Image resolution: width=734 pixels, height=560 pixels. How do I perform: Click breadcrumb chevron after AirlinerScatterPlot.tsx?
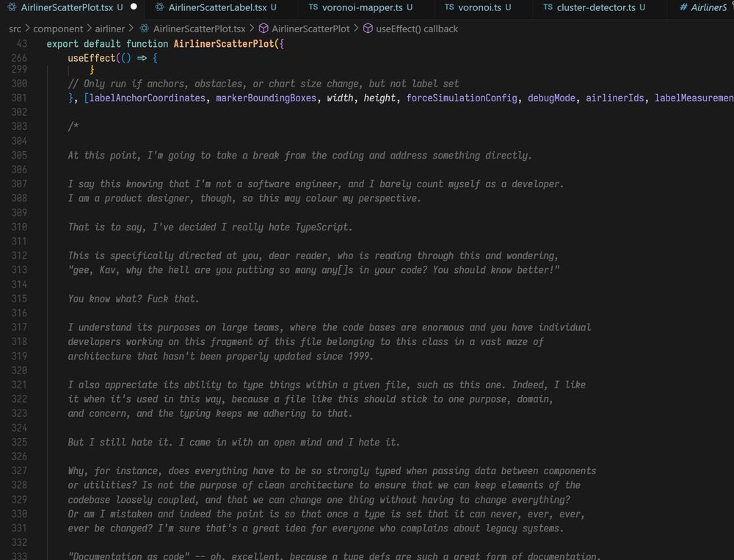pos(252,29)
